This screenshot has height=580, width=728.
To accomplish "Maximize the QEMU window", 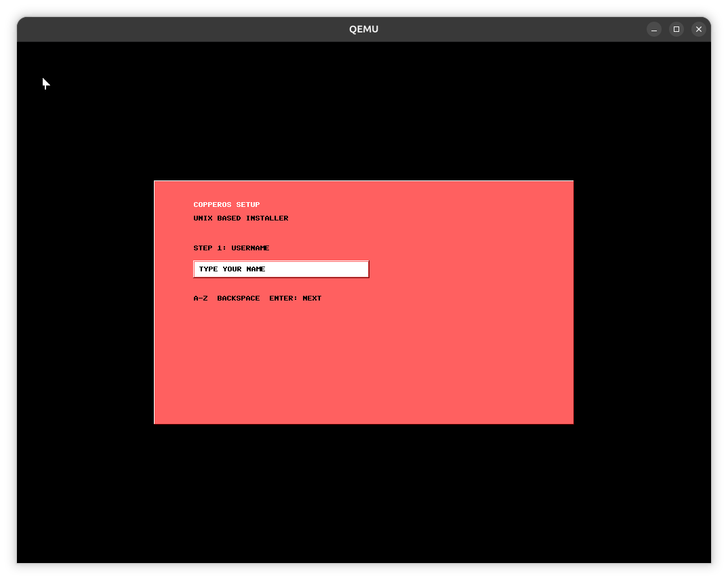I will tap(676, 29).
